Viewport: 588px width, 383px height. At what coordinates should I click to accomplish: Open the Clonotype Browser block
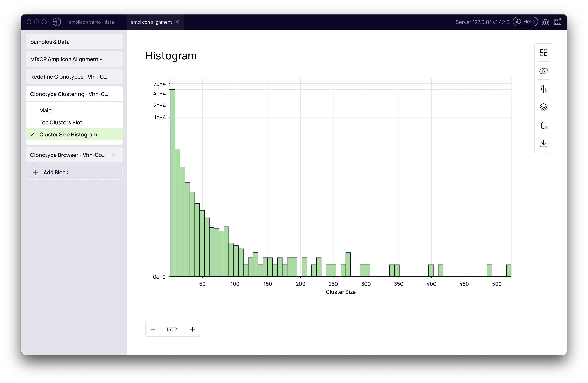click(x=67, y=155)
